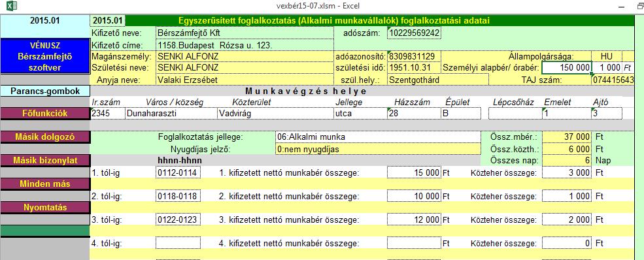
Task: Select the szül.hely cell Szentgothárd
Action: point(438,80)
